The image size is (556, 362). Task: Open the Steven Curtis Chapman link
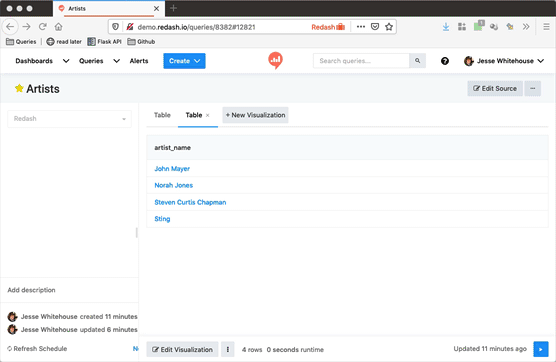pyautogui.click(x=190, y=202)
